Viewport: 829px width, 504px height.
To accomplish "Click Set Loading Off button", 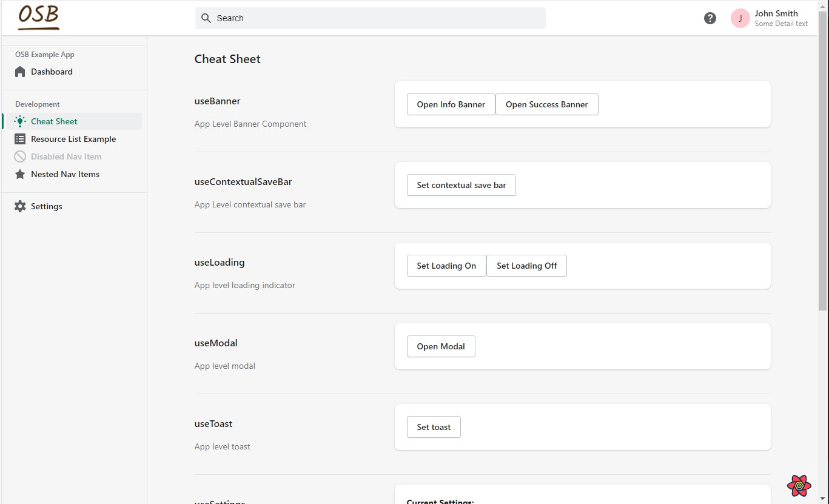I will pos(526,266).
